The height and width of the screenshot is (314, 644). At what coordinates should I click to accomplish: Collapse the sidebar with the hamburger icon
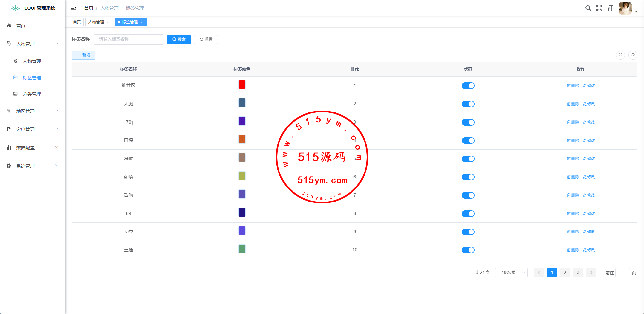[73, 8]
